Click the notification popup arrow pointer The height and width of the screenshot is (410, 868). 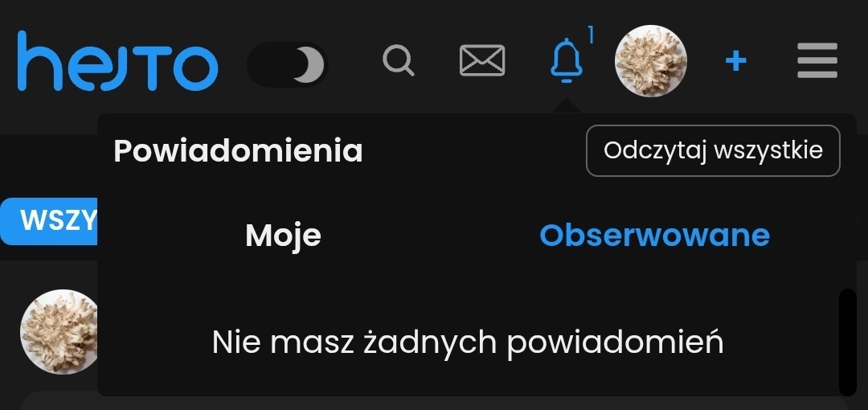(567, 105)
